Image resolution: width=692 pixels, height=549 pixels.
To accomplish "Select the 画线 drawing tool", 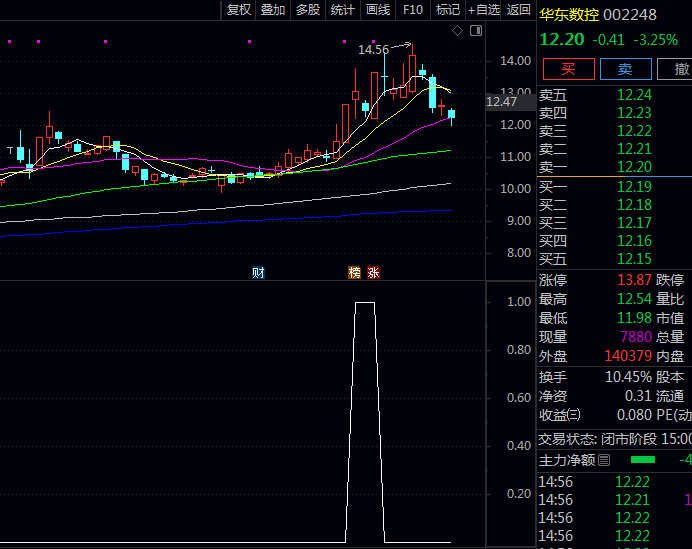I will [x=378, y=10].
